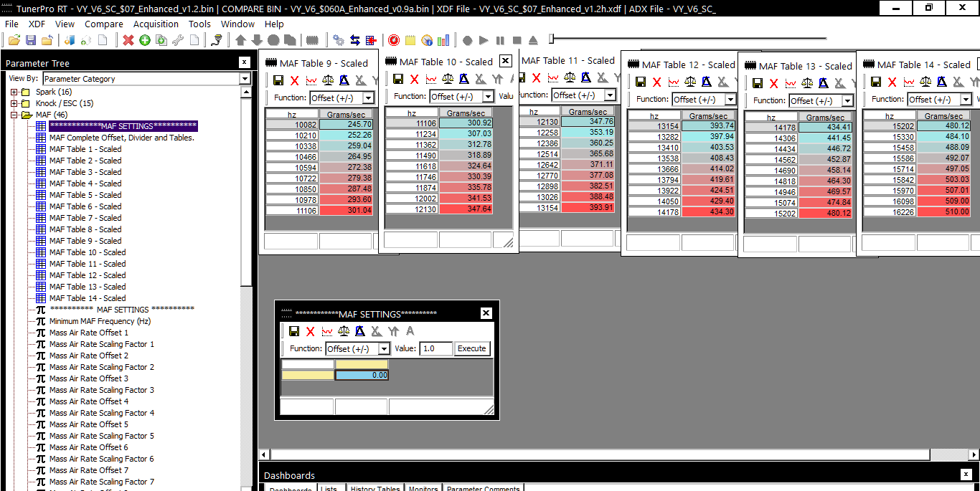Screen dimensions: 980x491
Task: Save MAF Table 9 with its floppy icon
Action: 278,80
